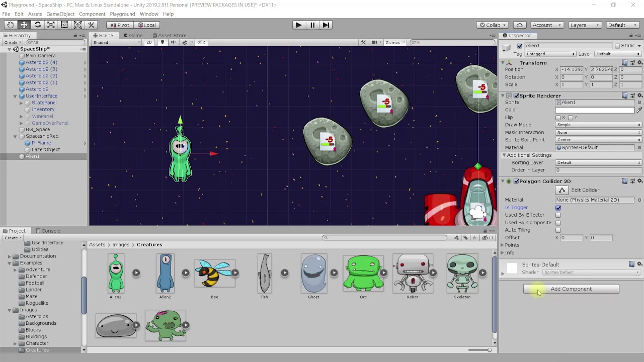Open the Sorting Layer dropdown
This screenshot has height=362, width=644.
coord(599,162)
